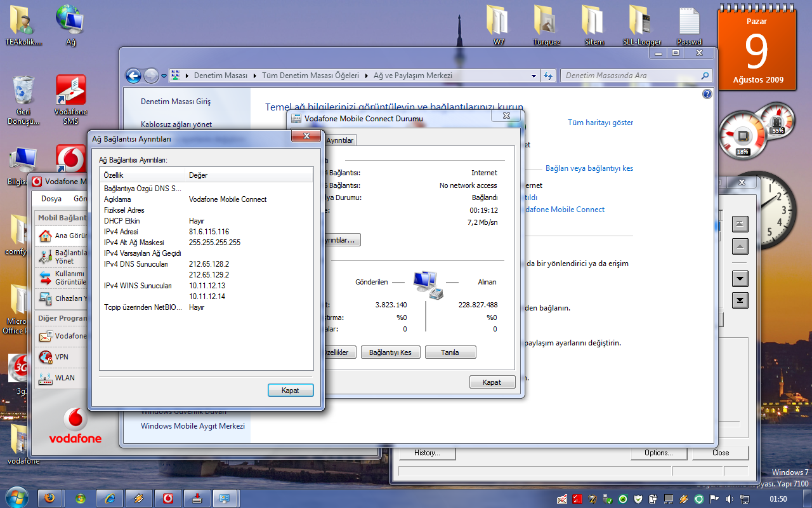812x508 pixels.
Task: Click the Winamp taskbar button
Action: [138, 498]
